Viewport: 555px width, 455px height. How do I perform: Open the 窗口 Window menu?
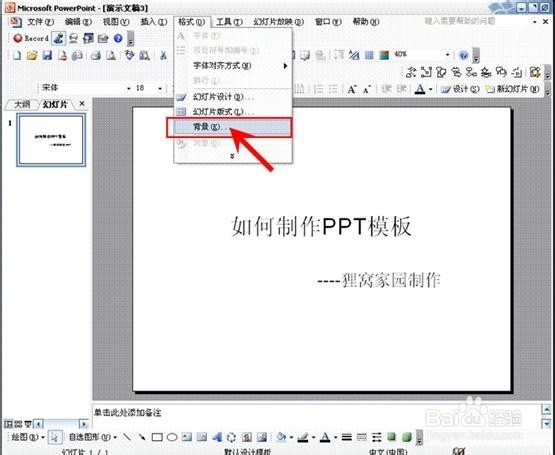click(x=328, y=22)
